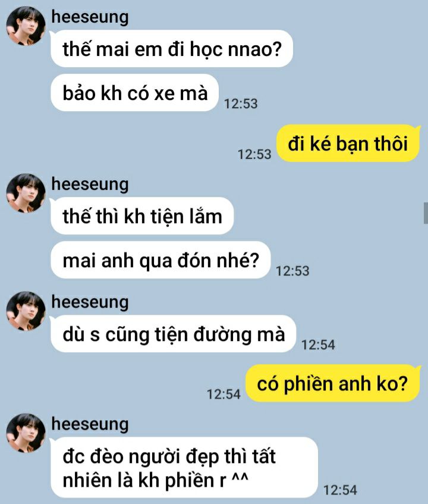Image resolution: width=428 pixels, height=504 pixels.
Task: Select the yellow bubble 'đi ké bạn thôi'
Action: tap(348, 143)
